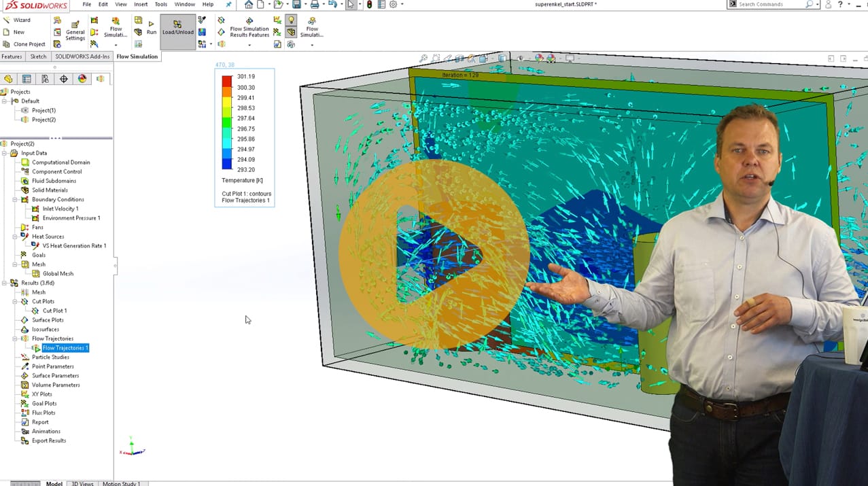This screenshot has height=486, width=868.
Task: Open the Flow Simulation Results Features dropdown
Action: coord(249,32)
